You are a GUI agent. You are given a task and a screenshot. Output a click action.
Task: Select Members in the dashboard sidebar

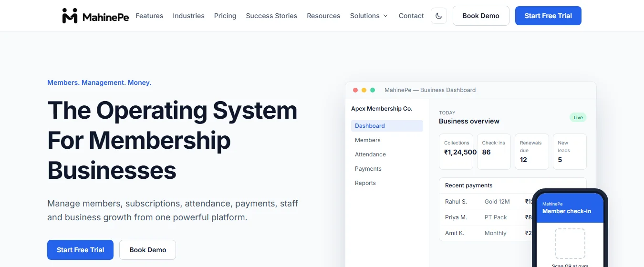[387, 140]
